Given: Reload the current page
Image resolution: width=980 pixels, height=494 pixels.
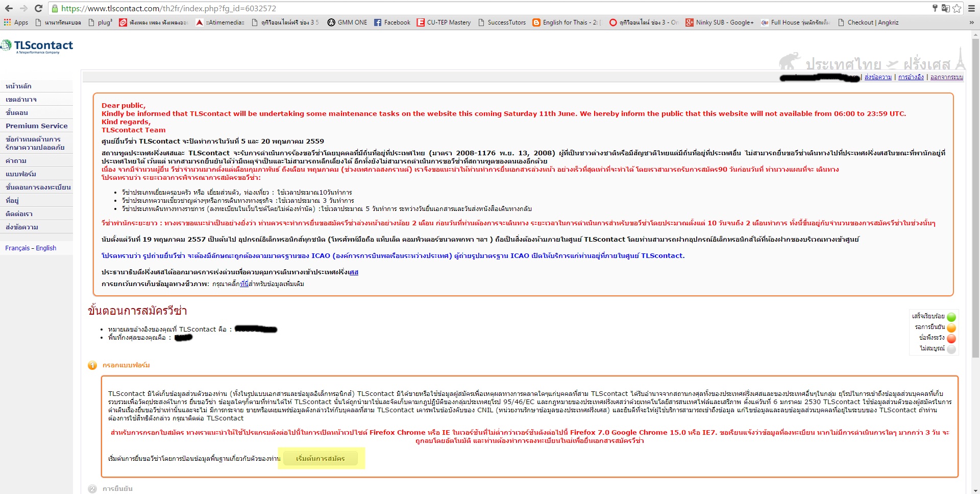Looking at the screenshot, I should 38,8.
